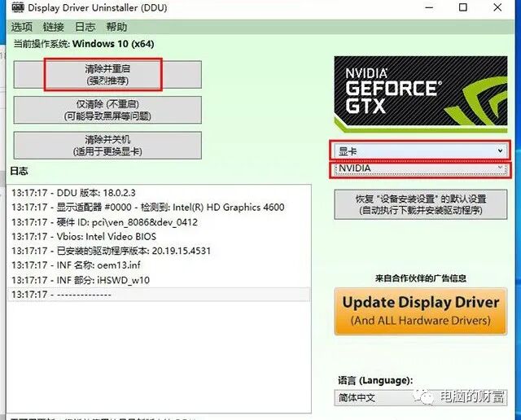Select log line 硬件 ID pci\ven_8086&dev_0412
This screenshot has height=420, width=521.
tap(159, 222)
